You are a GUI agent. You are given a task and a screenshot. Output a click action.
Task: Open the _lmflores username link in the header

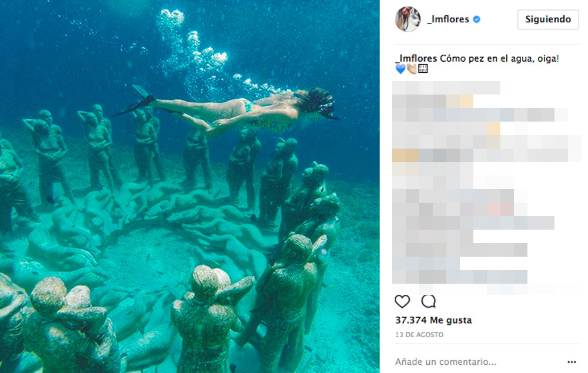pos(448,19)
